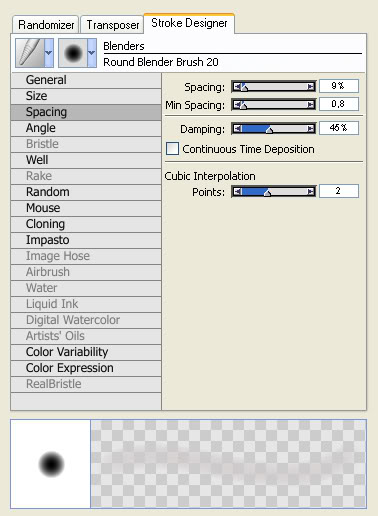Switch to the Randomizer tab
Viewport: 378px width, 516px height.
(x=46, y=25)
